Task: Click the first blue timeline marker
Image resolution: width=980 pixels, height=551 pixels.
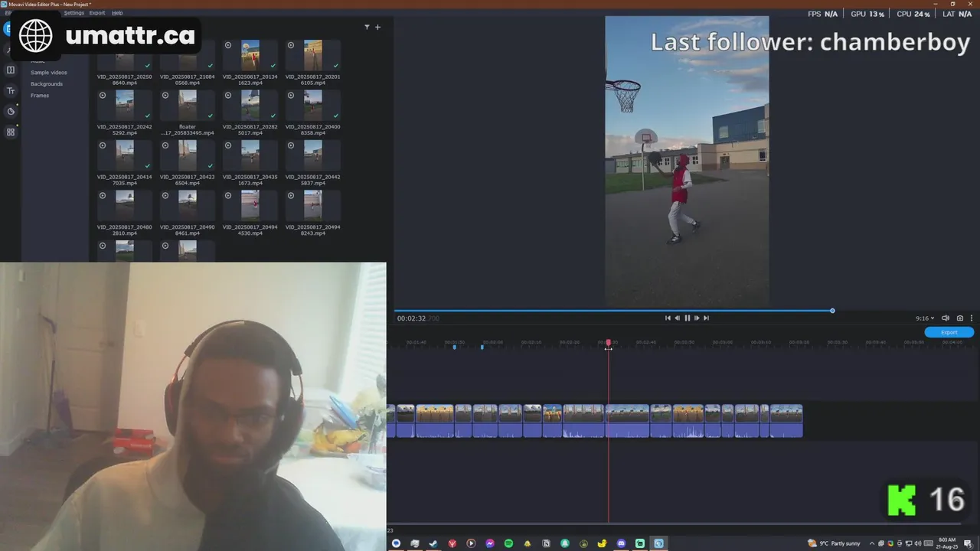Action: (454, 347)
